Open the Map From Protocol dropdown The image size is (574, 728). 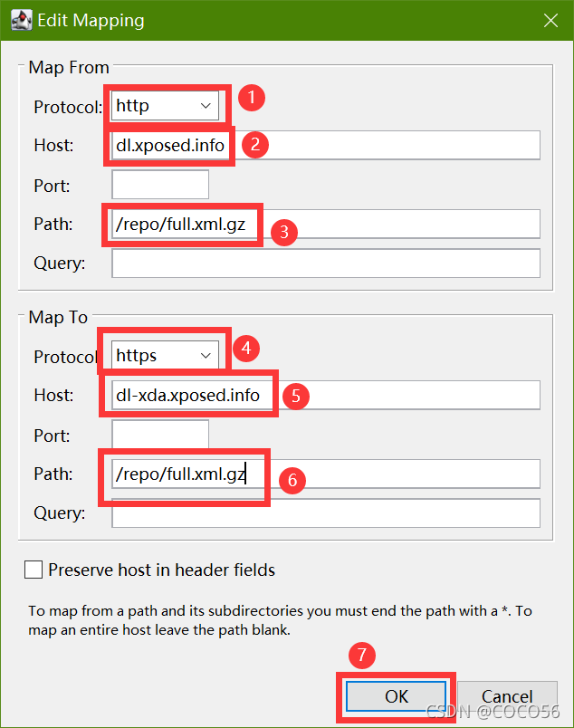165,106
